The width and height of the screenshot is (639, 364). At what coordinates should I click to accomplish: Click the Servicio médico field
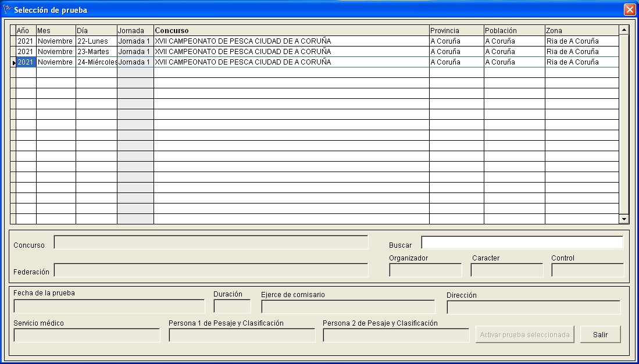[86, 336]
